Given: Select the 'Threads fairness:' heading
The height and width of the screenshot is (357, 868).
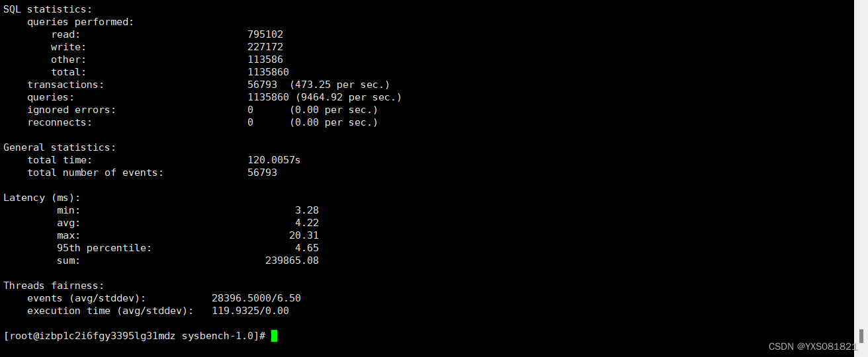Looking at the screenshot, I should click(54, 286).
